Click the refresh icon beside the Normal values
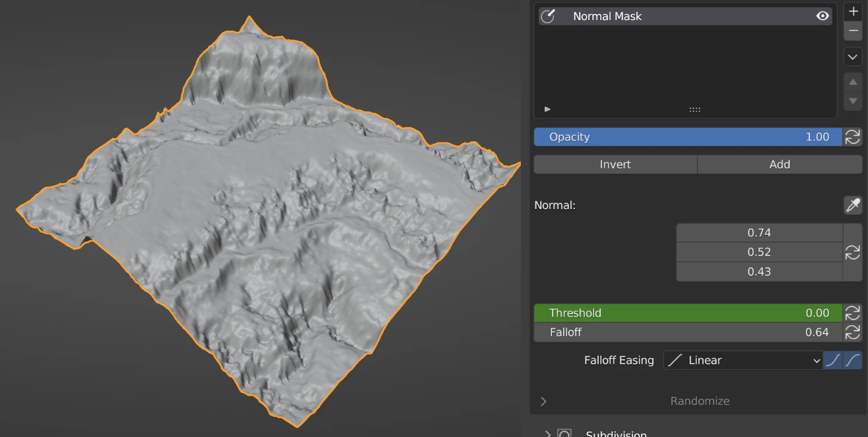This screenshot has height=437, width=868. pos(853,252)
